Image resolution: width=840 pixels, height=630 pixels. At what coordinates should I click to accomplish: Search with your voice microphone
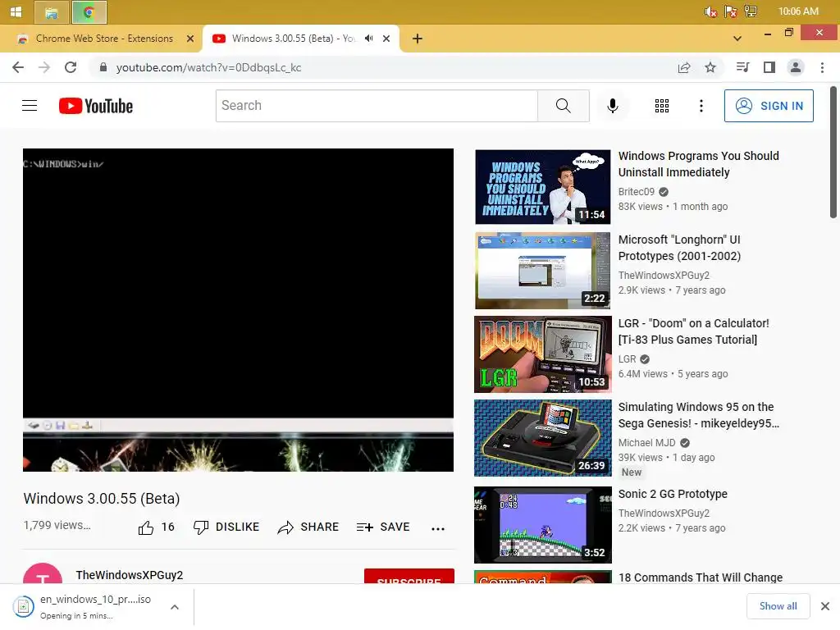pos(612,106)
